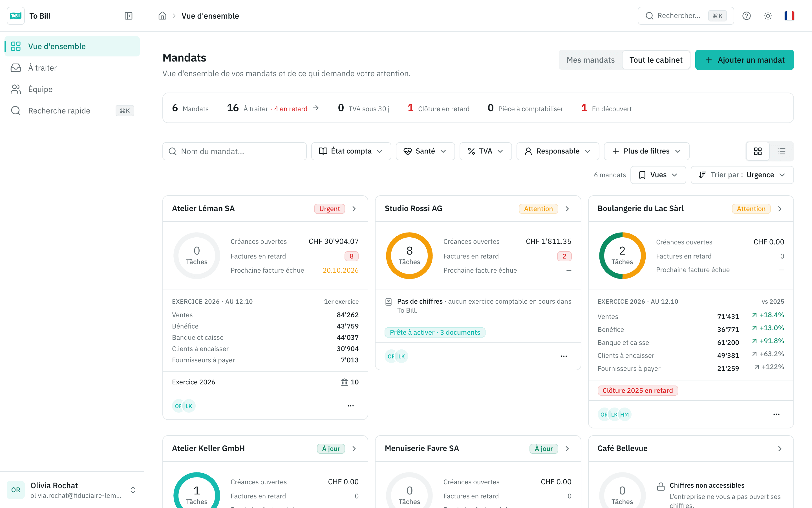
Task: Click Boulangerie du Lac 2 Tâches ring
Action: [622, 256]
